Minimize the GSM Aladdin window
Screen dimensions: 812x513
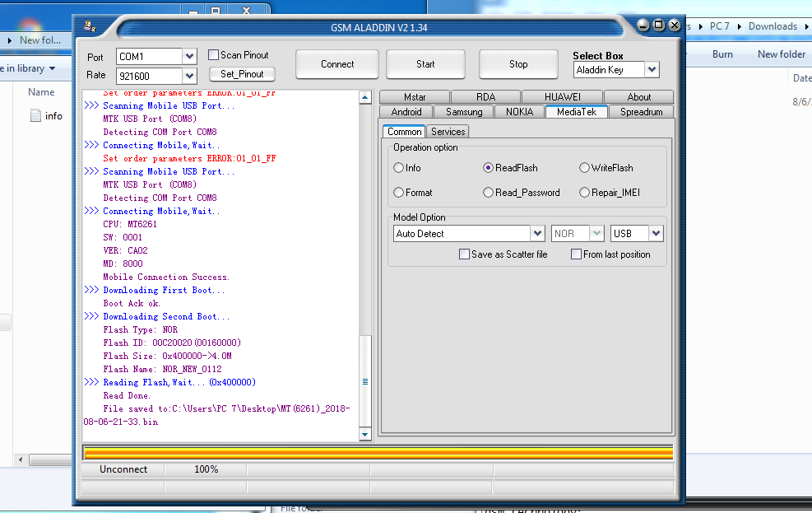pyautogui.click(x=643, y=25)
